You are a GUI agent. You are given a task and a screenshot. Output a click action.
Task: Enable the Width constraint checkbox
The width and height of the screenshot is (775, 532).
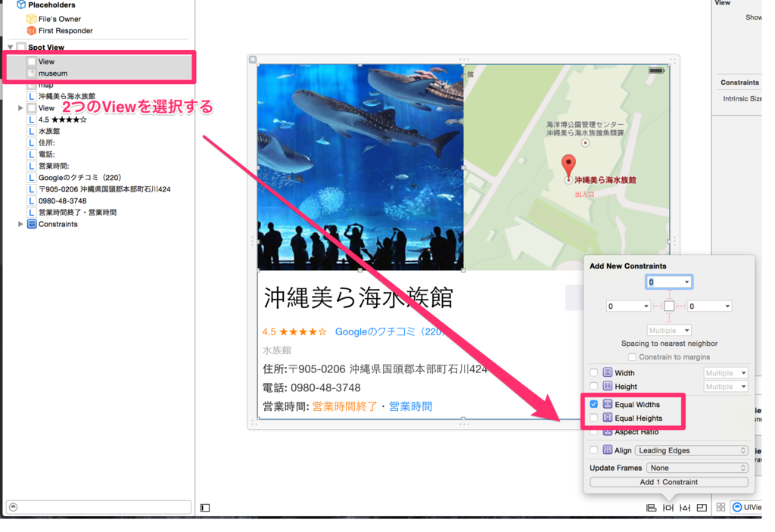coord(593,373)
